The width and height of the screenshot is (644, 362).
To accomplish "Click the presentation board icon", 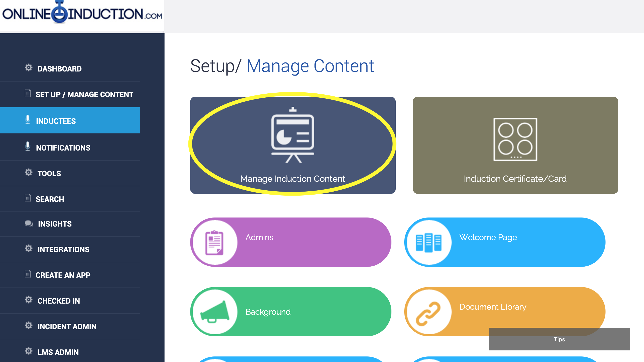I will [293, 135].
